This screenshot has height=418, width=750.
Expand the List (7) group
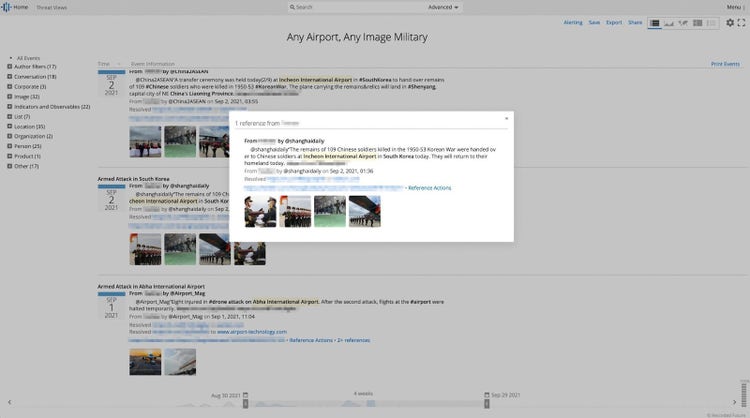coord(10,116)
